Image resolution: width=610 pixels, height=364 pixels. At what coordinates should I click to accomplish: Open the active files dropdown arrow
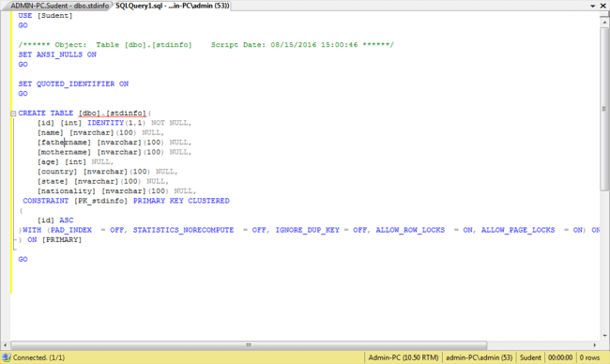pyautogui.click(x=592, y=6)
